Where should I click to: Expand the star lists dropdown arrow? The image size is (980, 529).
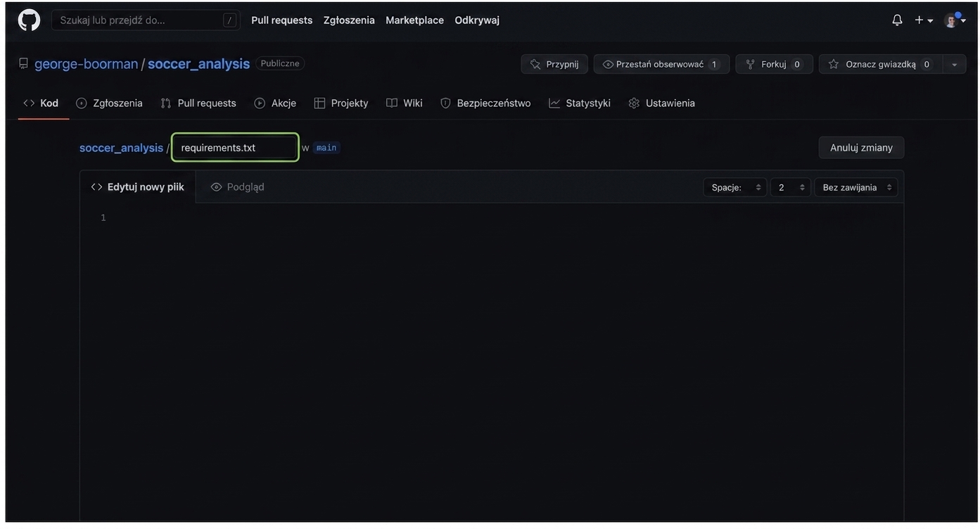click(955, 64)
